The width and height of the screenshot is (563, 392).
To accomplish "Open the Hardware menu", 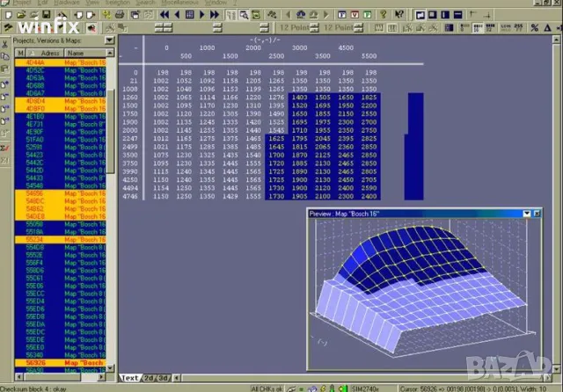I will 67,3.
